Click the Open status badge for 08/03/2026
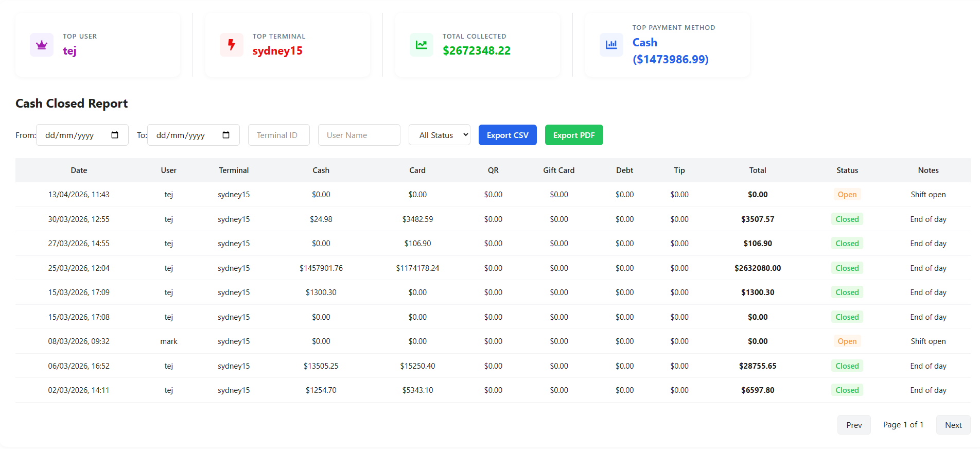Image resolution: width=980 pixels, height=449 pixels. [x=847, y=341]
